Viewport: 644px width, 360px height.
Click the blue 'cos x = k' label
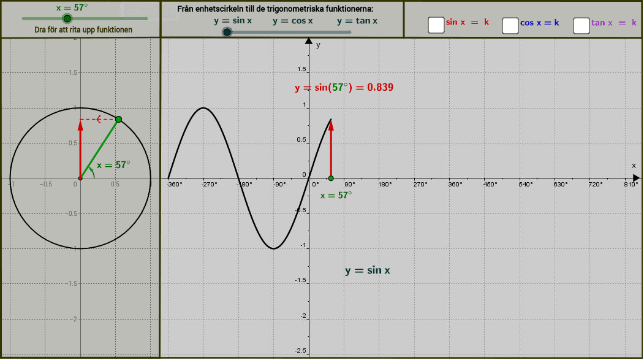[x=540, y=23]
